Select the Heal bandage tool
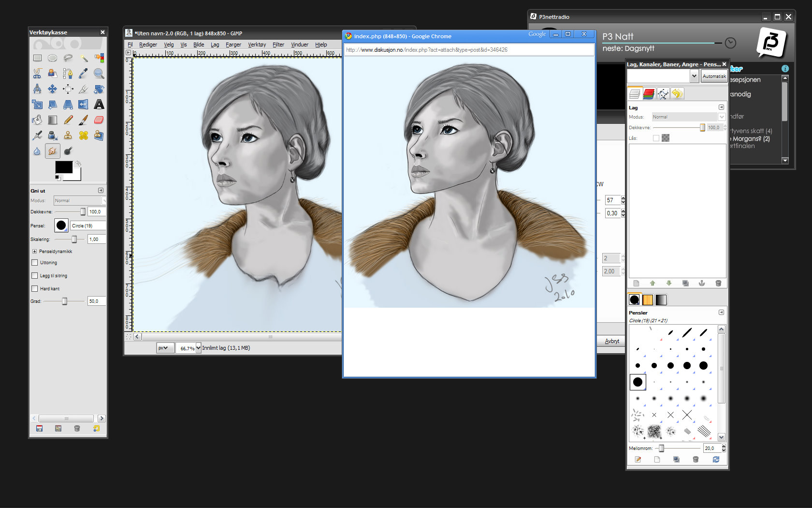The height and width of the screenshot is (508, 812). [x=83, y=135]
